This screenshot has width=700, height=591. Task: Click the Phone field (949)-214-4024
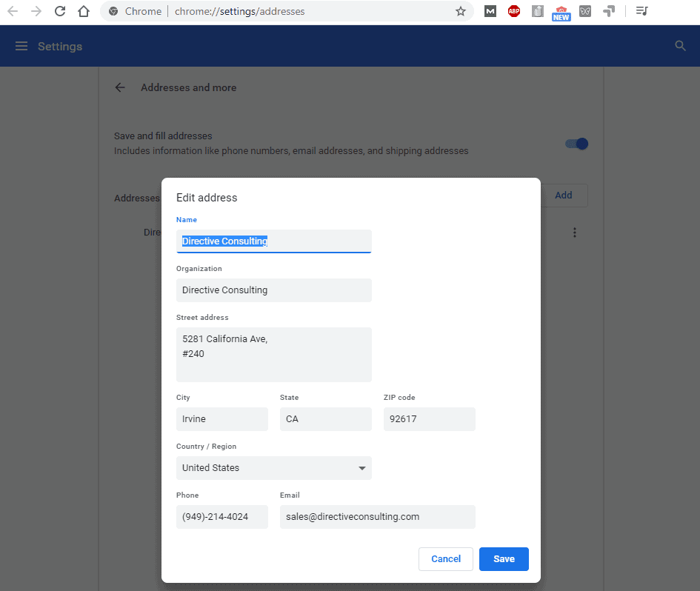[222, 517]
